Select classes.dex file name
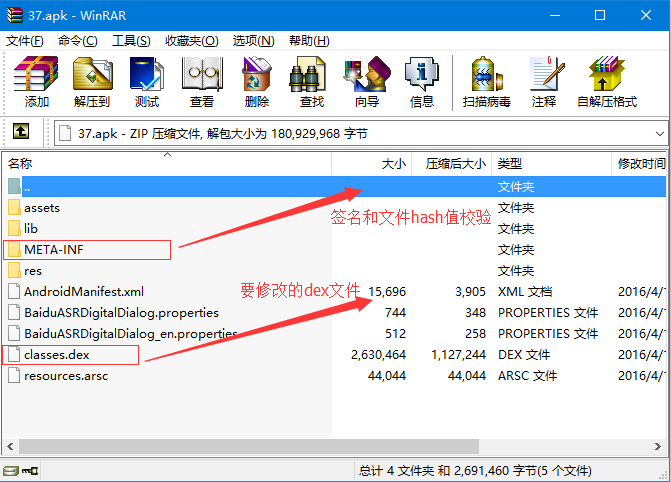This screenshot has width=671, height=482. click(x=57, y=354)
